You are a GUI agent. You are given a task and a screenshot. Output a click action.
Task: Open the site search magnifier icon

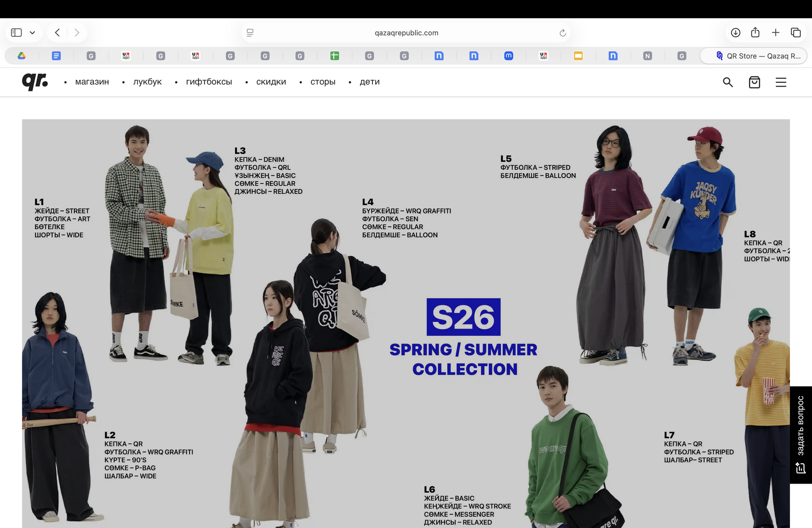[727, 82]
